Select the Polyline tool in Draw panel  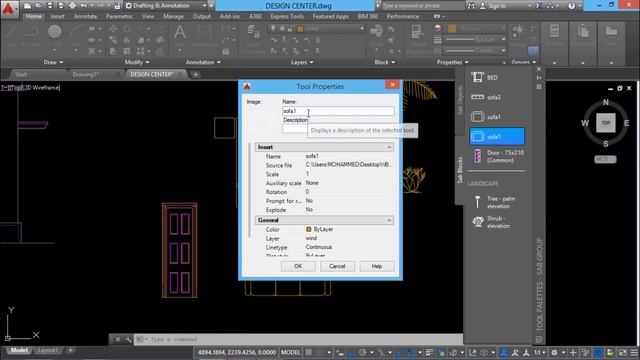[x=32, y=33]
